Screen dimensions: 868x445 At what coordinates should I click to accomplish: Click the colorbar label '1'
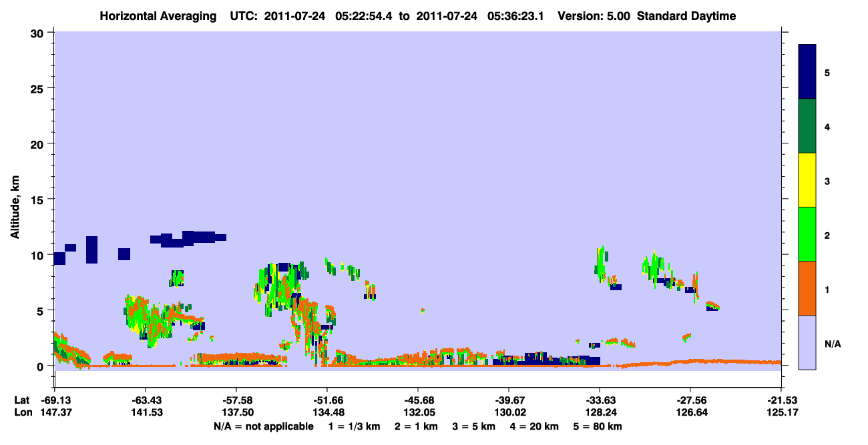tap(827, 289)
